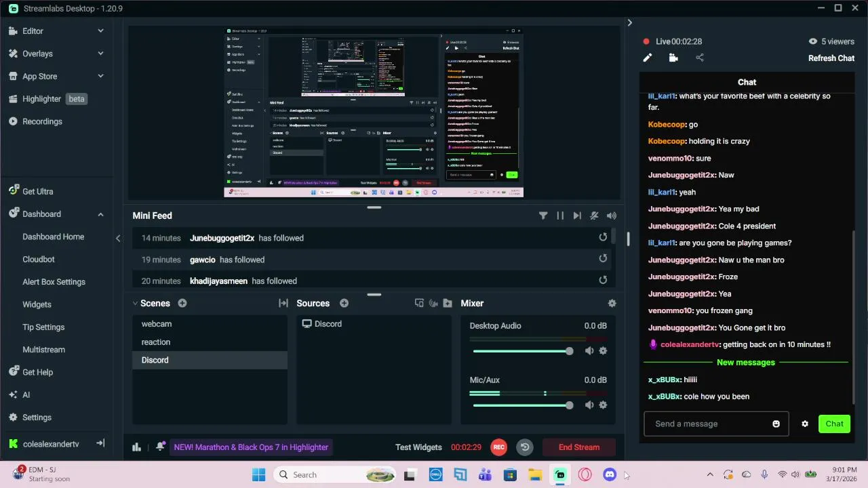Skip to next alert in Mini Feed

pyautogui.click(x=577, y=216)
